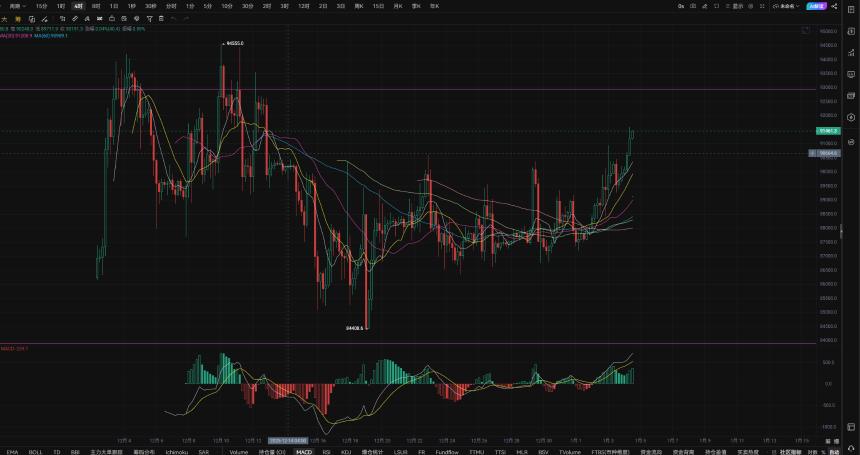The width and height of the screenshot is (860, 455).
Task: Toggle the TD indicator
Action: pyautogui.click(x=57, y=452)
